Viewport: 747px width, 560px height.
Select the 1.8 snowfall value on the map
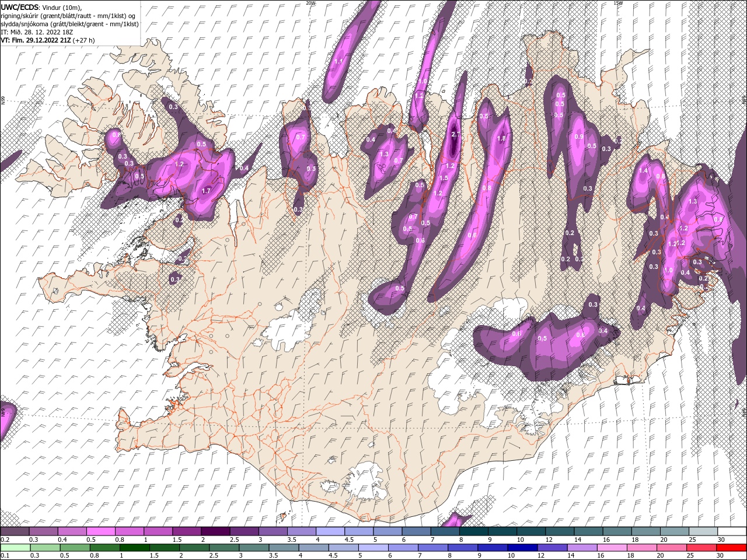click(501, 138)
